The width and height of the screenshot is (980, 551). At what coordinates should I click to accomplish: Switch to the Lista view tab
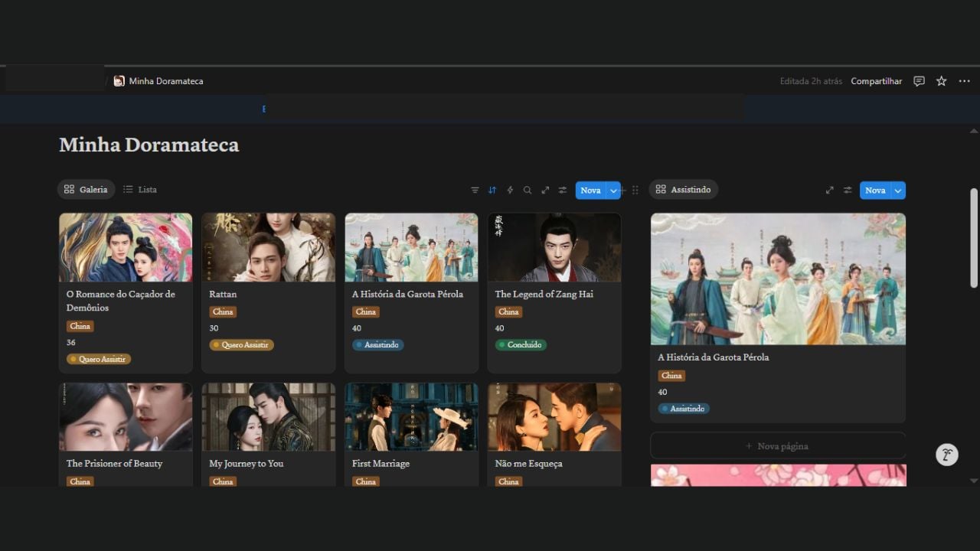pyautogui.click(x=140, y=190)
